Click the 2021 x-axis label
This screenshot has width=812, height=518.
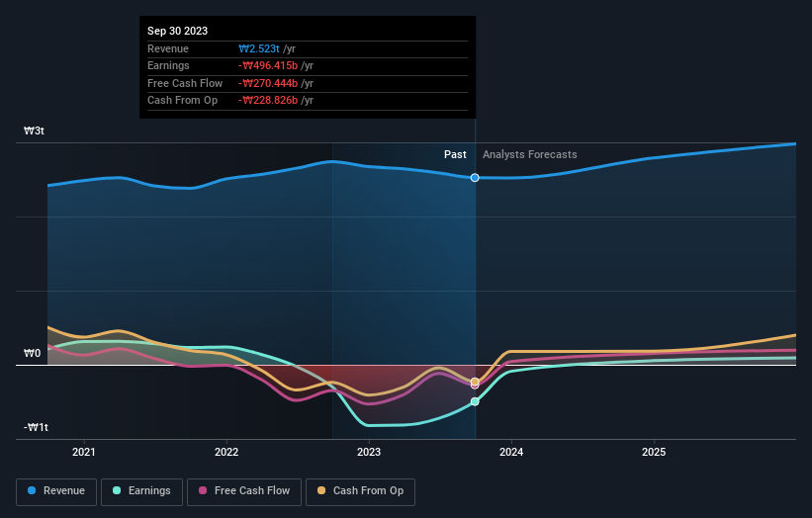point(84,452)
